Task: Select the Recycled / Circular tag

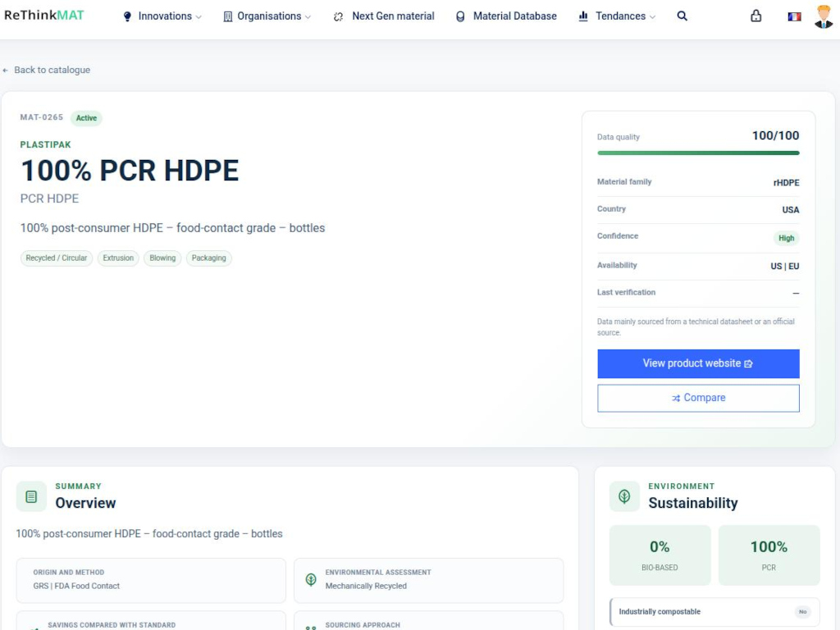Action: [57, 258]
